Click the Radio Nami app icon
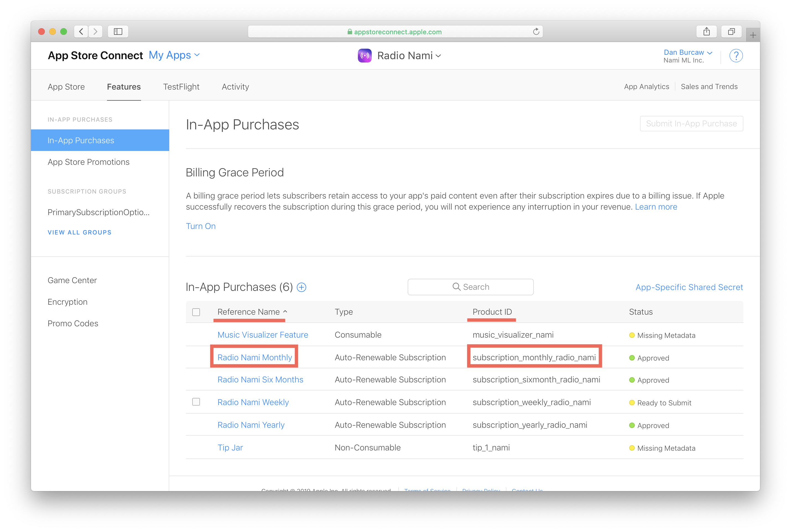The image size is (791, 532). (365, 56)
